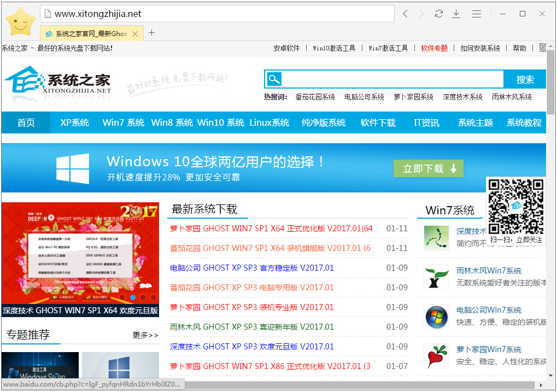557x392 pixels.
Task: Click the Windows logo in the banner ad
Action: coord(72,167)
